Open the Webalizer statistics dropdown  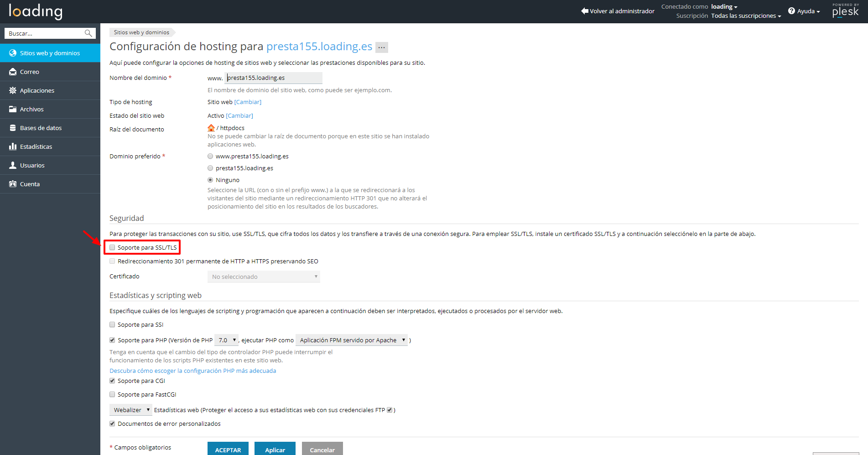pyautogui.click(x=130, y=410)
